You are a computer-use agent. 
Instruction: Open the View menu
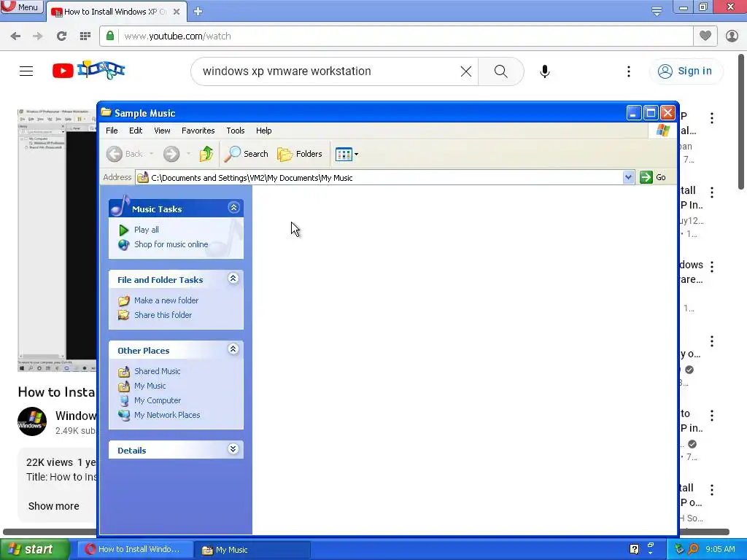click(x=162, y=131)
